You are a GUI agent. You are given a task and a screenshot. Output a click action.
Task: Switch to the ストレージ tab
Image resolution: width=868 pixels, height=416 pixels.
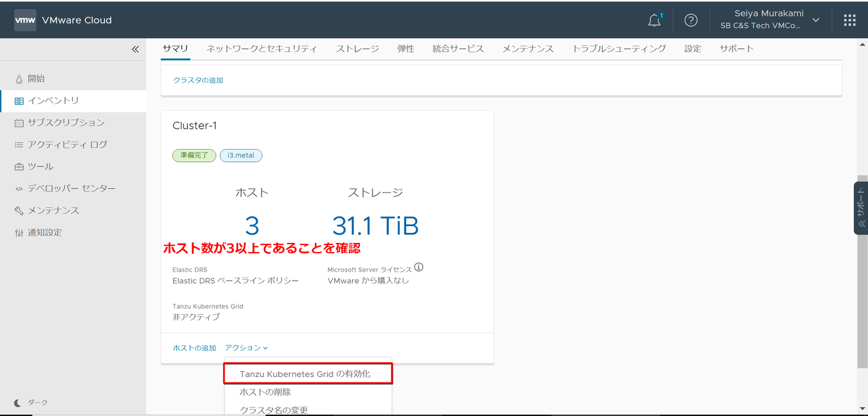pos(358,48)
